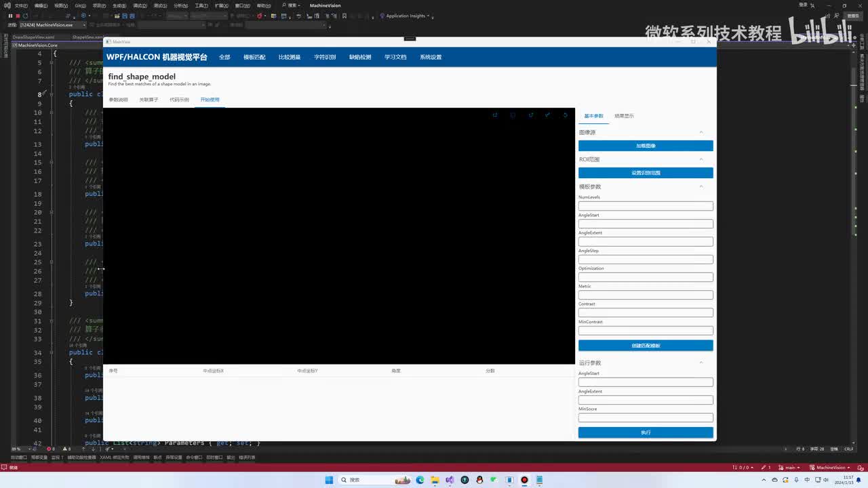The width and height of the screenshot is (868, 488).
Task: Collapse the ROI范围 section
Action: pyautogui.click(x=701, y=159)
